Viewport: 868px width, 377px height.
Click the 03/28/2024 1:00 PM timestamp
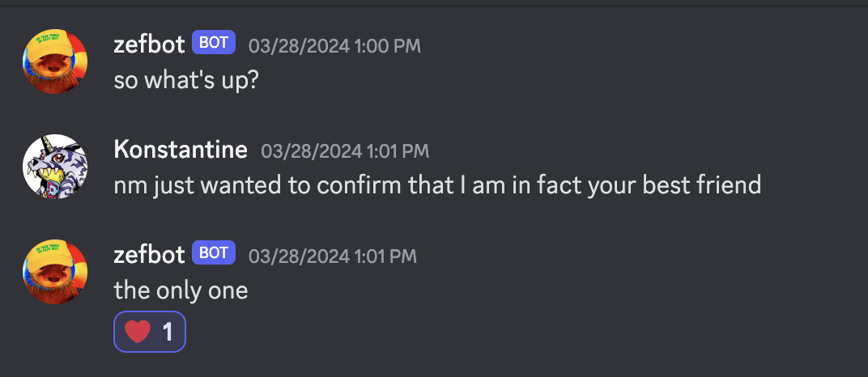334,46
